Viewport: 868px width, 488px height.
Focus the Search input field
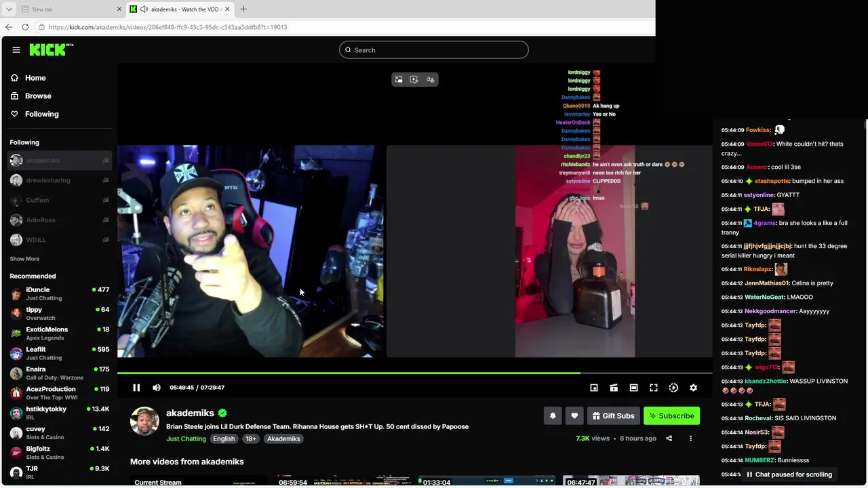[434, 49]
